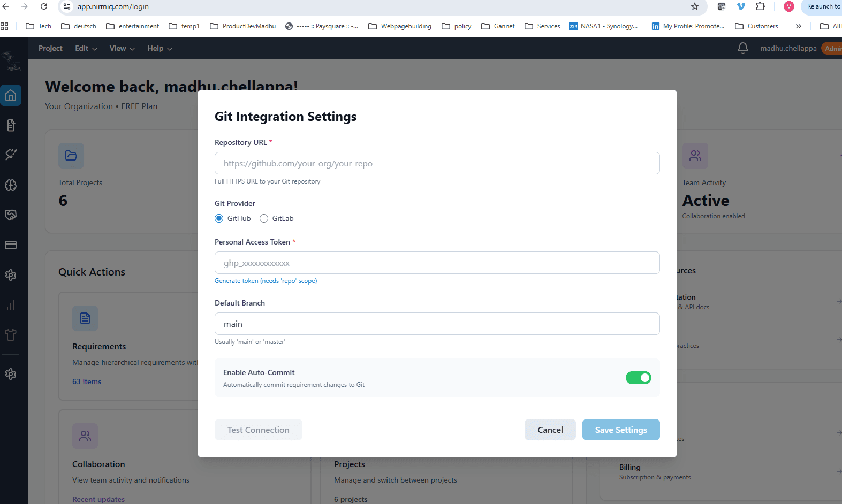Open the billing card sidebar icon
This screenshot has width=842, height=504.
[11, 245]
